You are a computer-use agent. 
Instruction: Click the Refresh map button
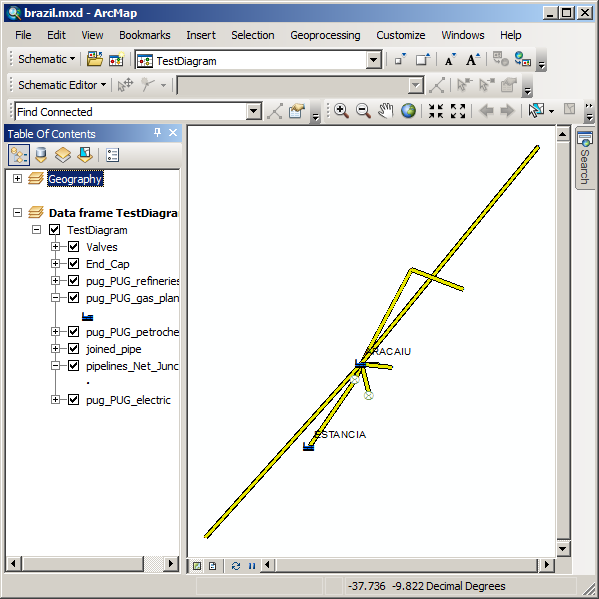[x=236, y=566]
